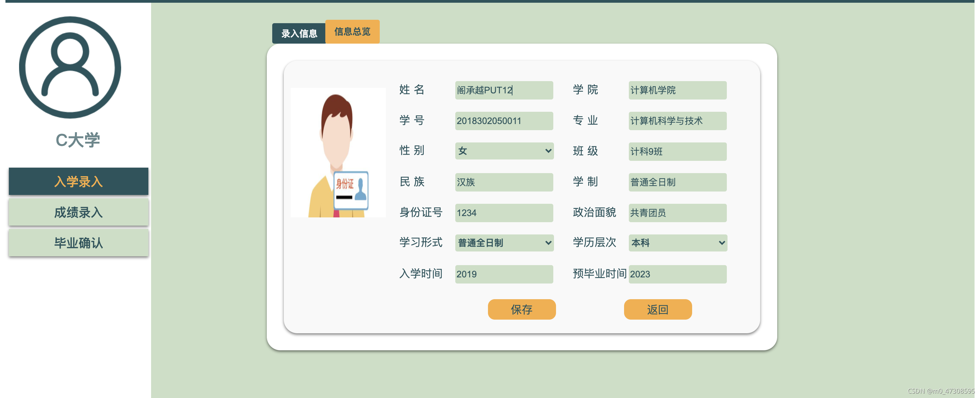Switch to the 信息总览 tab
Screen dimensions: 980x398
coord(352,32)
